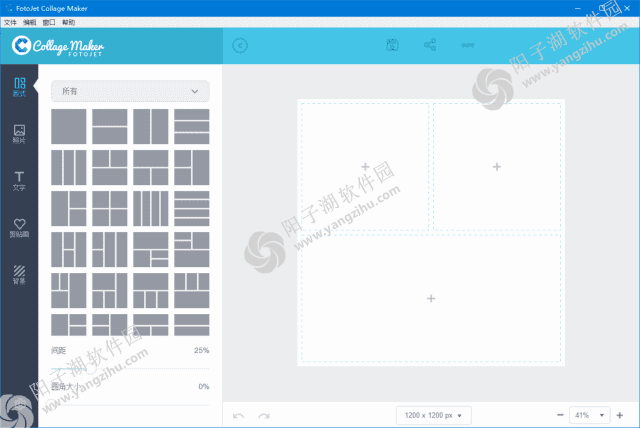The height and width of the screenshot is (428, 640).
Task: Click the 圆角大小 label
Action: 66,386
